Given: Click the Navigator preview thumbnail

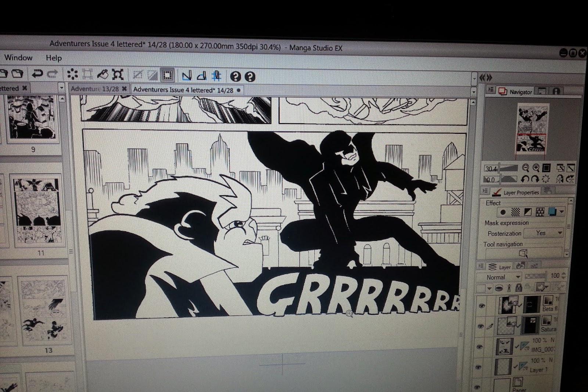Looking at the screenshot, I should 532,129.
